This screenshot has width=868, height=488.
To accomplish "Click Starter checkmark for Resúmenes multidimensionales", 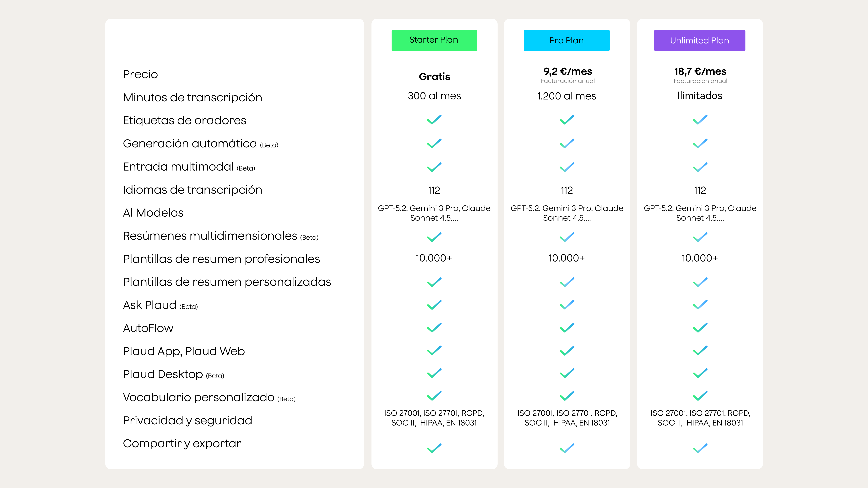I will 434,237.
